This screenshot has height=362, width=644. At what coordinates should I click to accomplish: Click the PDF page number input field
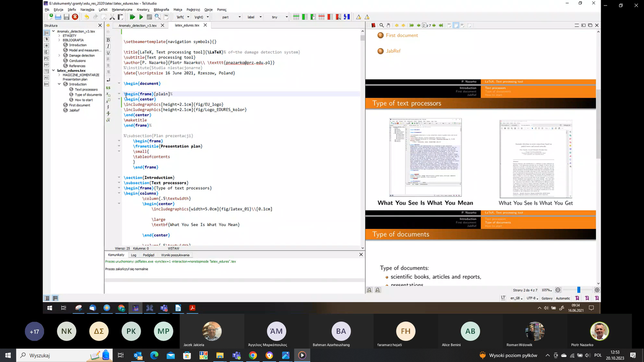(x=424, y=25)
